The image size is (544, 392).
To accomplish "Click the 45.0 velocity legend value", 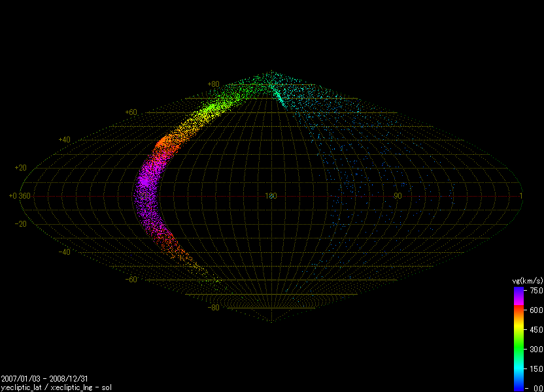I will pyautogui.click(x=536, y=329).
